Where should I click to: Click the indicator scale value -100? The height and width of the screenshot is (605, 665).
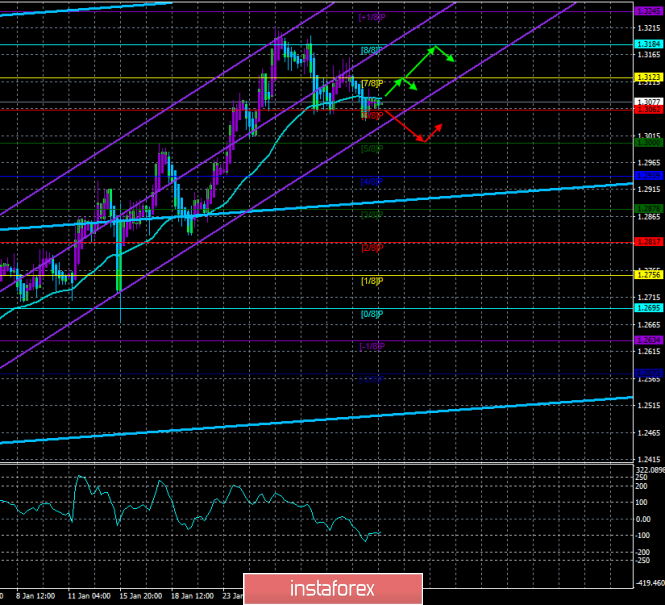[x=642, y=535]
